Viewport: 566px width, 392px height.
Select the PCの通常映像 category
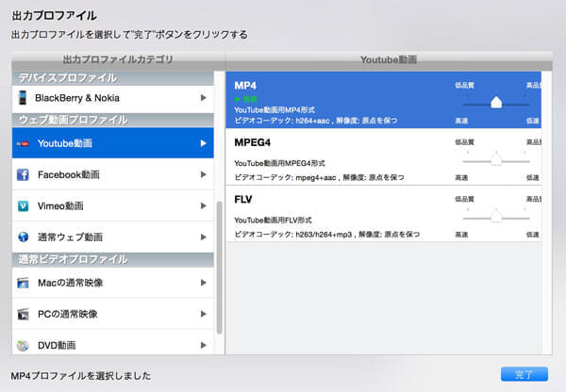pos(113,314)
